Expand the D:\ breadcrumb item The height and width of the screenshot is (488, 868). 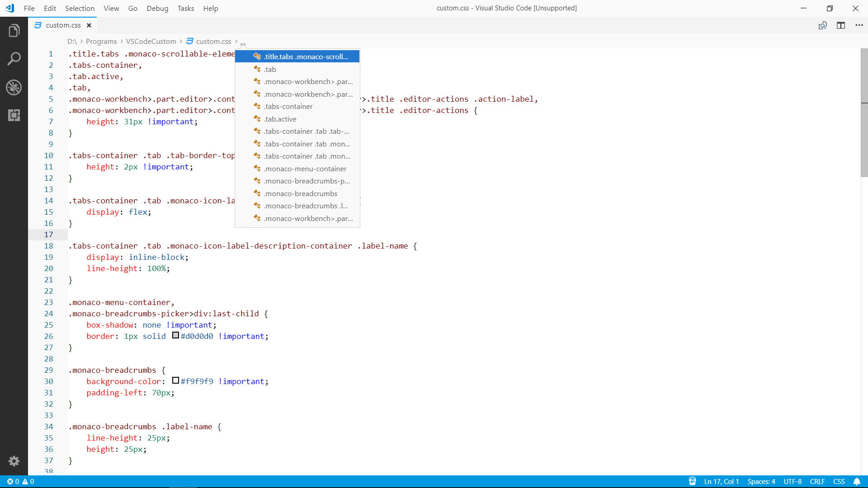pos(72,41)
